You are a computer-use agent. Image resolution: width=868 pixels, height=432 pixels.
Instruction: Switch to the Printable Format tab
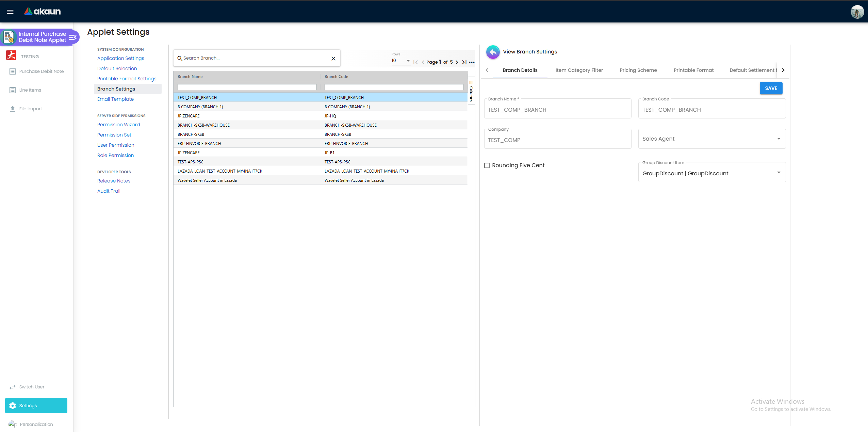tap(693, 70)
